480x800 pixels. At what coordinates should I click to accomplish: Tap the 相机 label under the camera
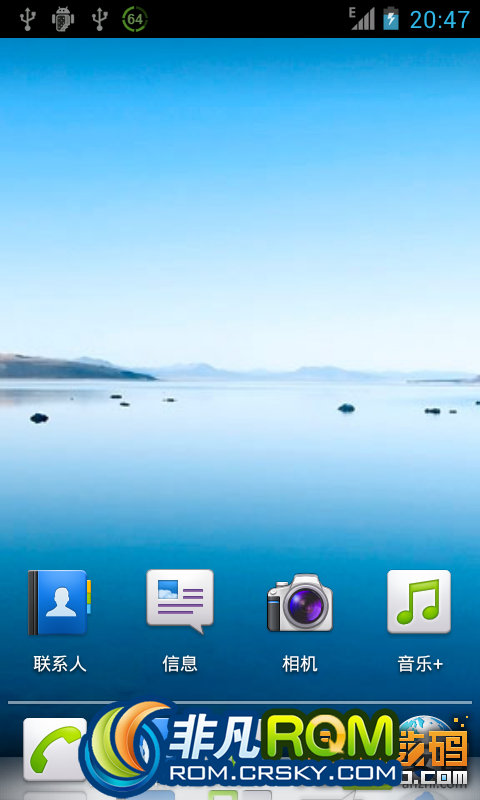coord(300,664)
